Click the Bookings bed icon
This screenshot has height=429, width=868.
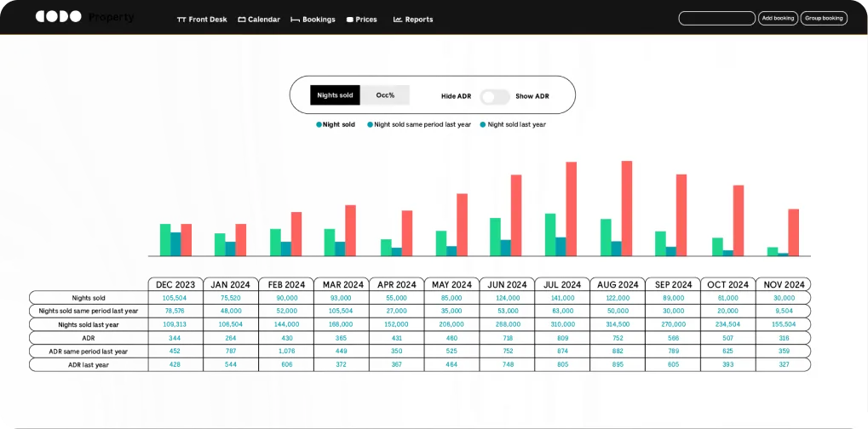click(x=295, y=20)
